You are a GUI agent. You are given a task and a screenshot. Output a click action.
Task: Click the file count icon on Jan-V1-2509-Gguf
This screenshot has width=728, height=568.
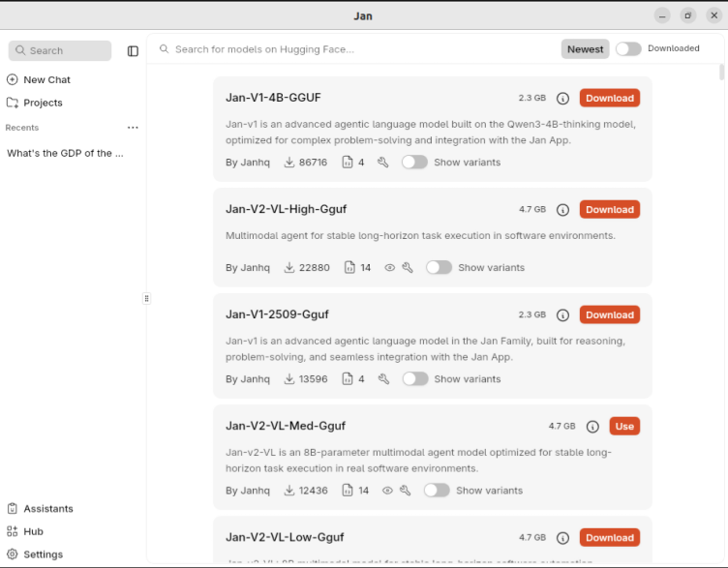(x=348, y=378)
